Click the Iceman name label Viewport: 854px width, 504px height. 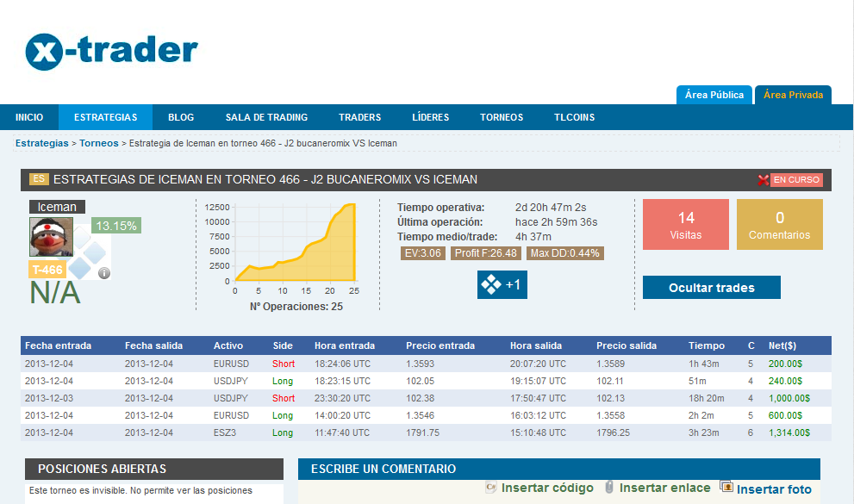57,207
